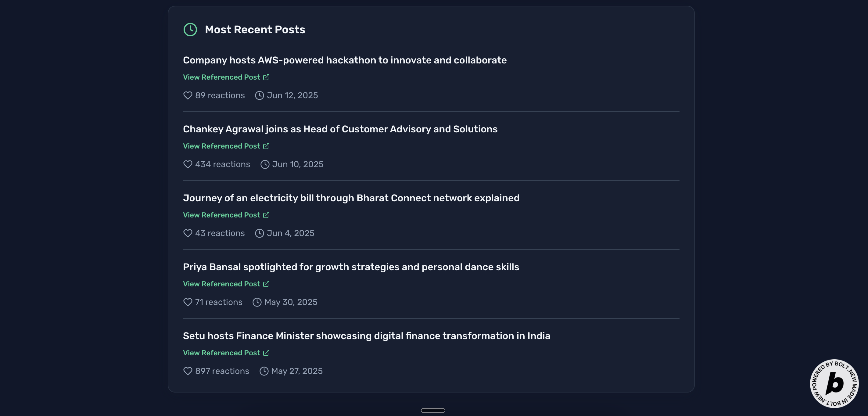Click the heart icon next to 434 reactions
The height and width of the screenshot is (416, 868).
(188, 164)
